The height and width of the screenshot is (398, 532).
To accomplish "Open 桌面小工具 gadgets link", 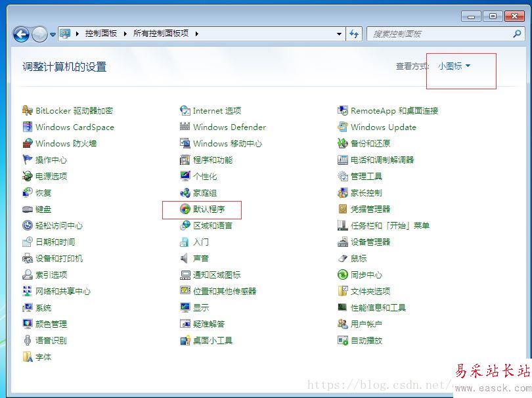I will point(213,340).
